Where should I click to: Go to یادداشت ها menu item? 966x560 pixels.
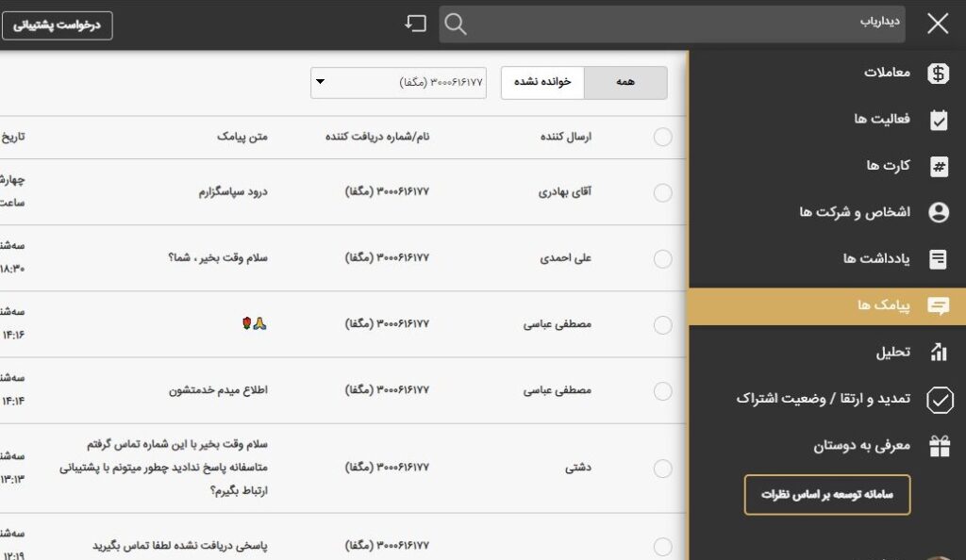pyautogui.click(x=876, y=258)
